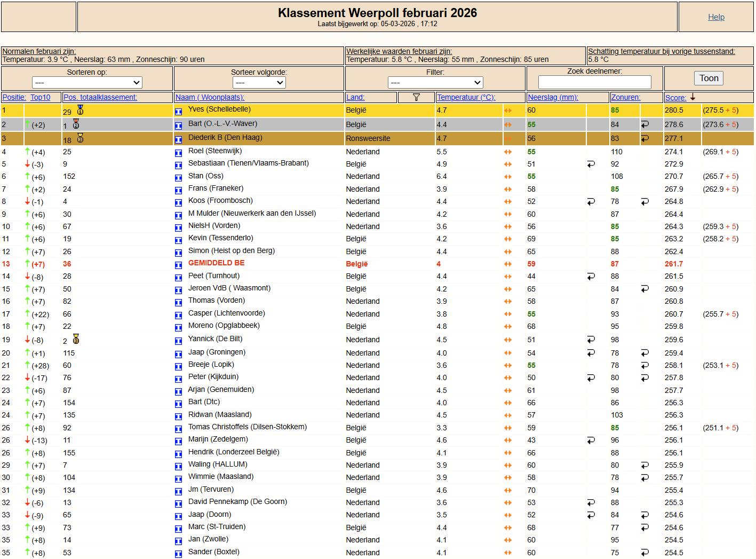The image size is (756, 559).
Task: Click the orange arrows icon in Stan (Oss) row
Action: (x=508, y=177)
